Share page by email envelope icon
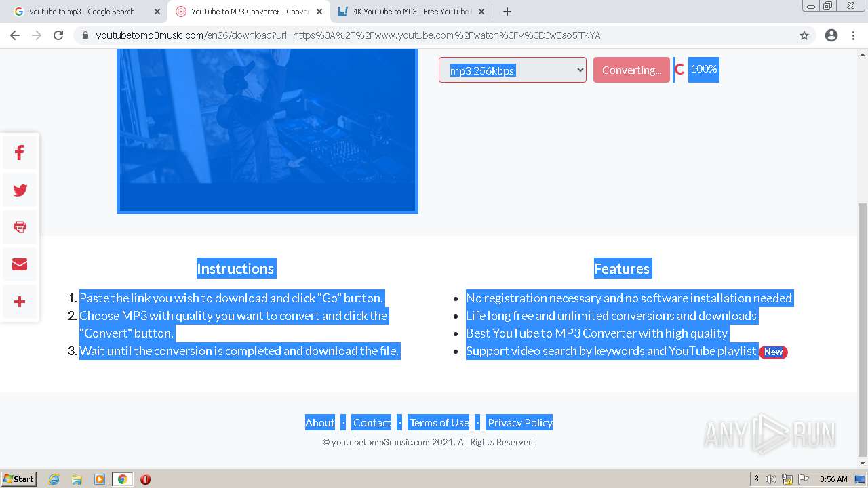The height and width of the screenshot is (488, 868). [x=20, y=264]
